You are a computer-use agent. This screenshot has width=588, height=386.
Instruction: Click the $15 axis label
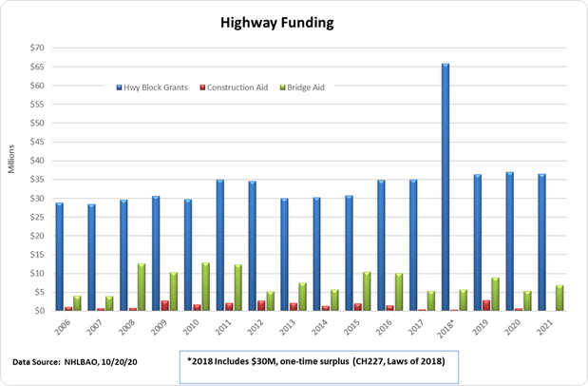pos(37,255)
